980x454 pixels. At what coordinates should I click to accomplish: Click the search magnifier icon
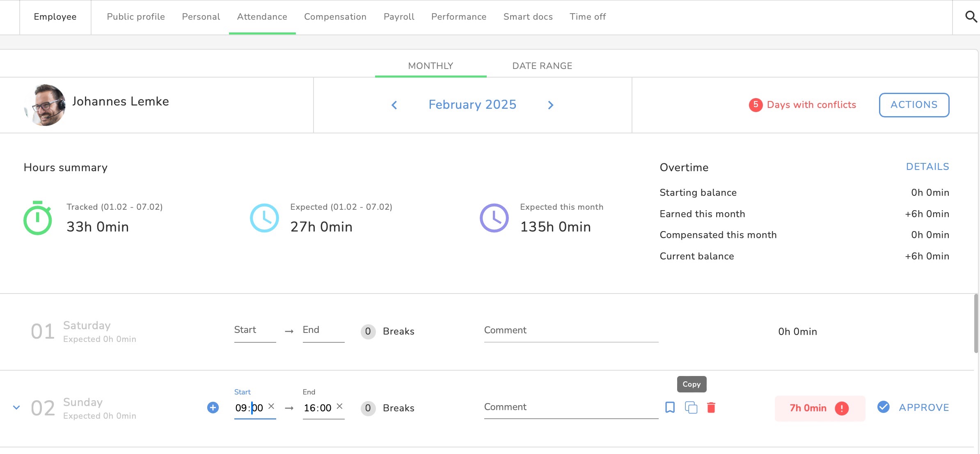pyautogui.click(x=971, y=17)
